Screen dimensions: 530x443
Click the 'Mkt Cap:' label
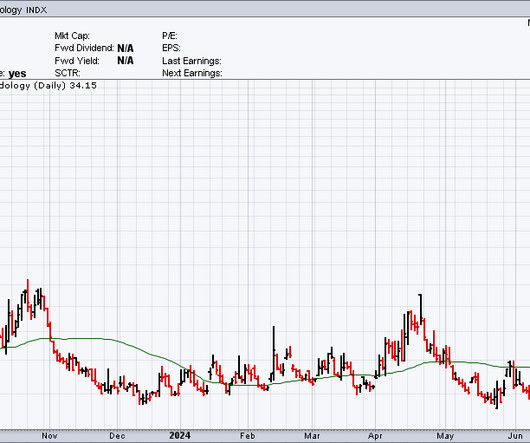coord(72,36)
